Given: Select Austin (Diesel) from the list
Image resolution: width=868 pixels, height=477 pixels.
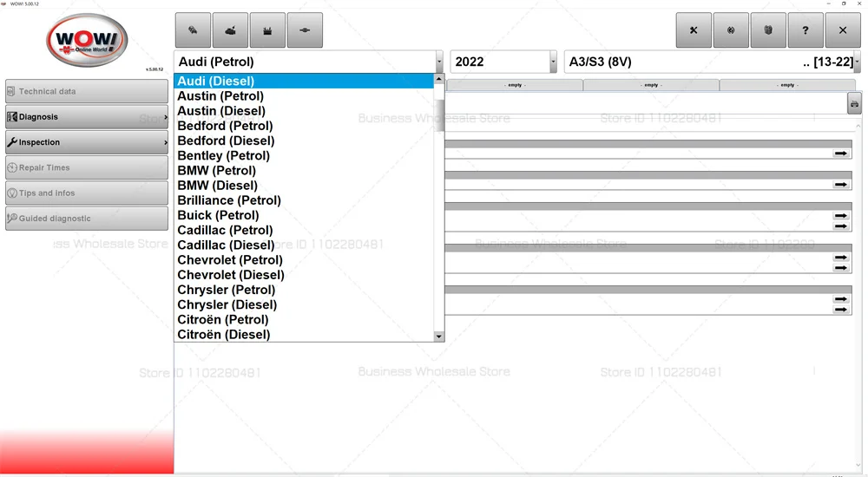Looking at the screenshot, I should tap(304, 111).
